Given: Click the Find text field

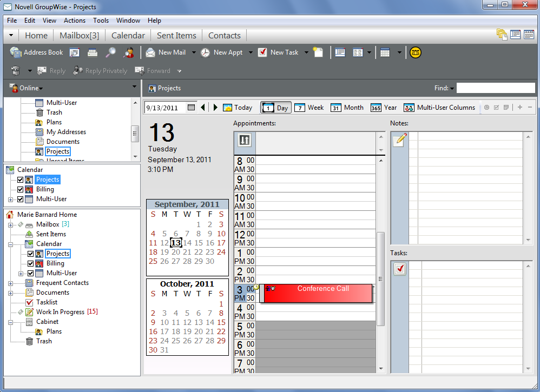Looking at the screenshot, I should (496, 88).
